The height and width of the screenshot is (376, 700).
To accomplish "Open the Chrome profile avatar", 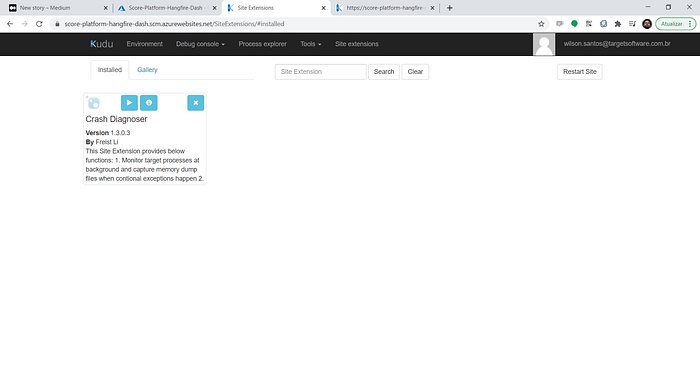I will tap(647, 24).
